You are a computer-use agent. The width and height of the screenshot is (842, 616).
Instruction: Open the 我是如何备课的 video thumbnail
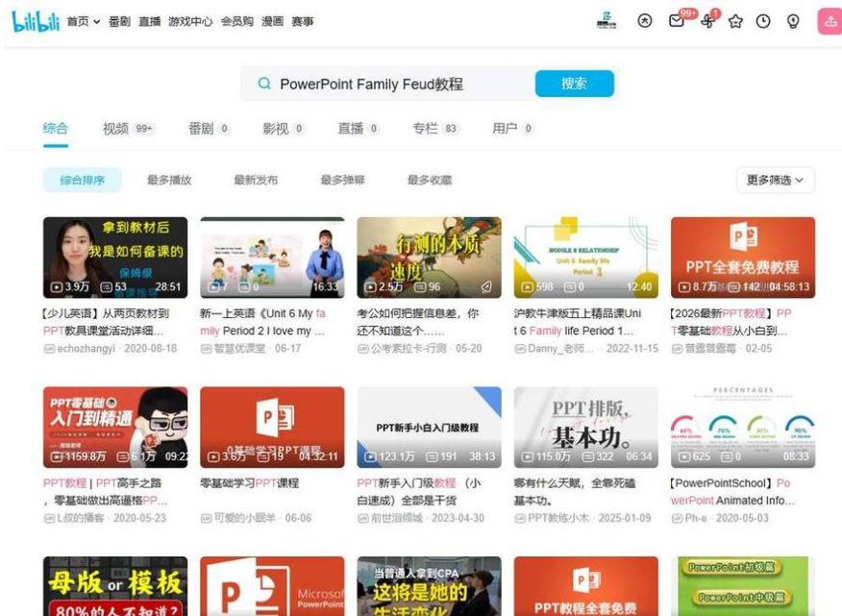pos(115,258)
